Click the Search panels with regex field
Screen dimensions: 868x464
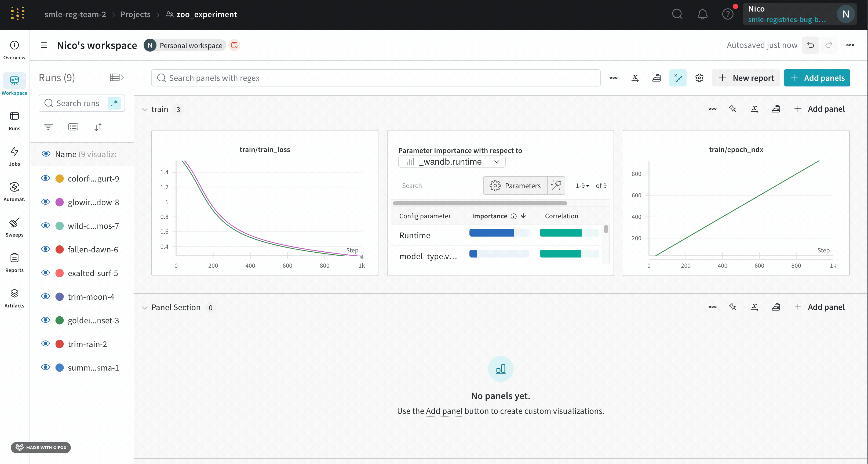(376, 78)
